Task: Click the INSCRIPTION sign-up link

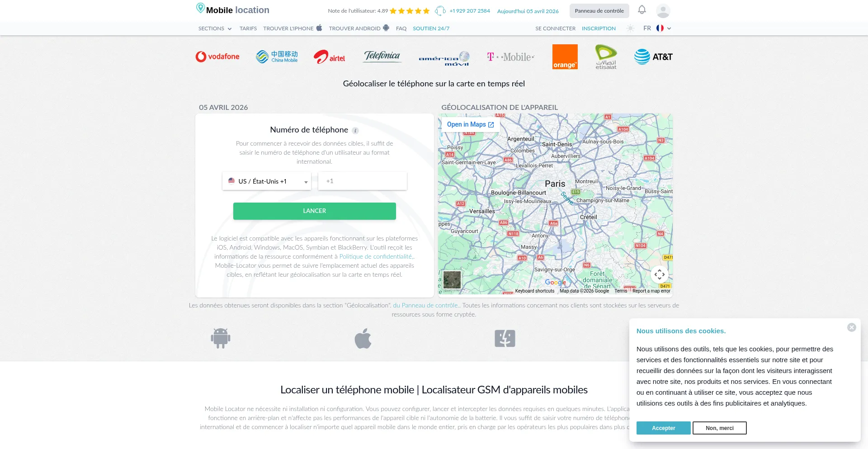Action: pos(599,28)
